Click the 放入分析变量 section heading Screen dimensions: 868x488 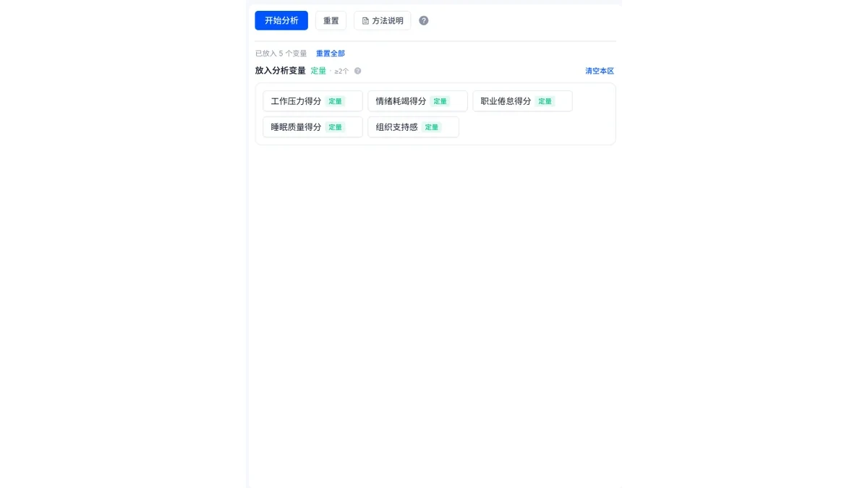tap(281, 71)
